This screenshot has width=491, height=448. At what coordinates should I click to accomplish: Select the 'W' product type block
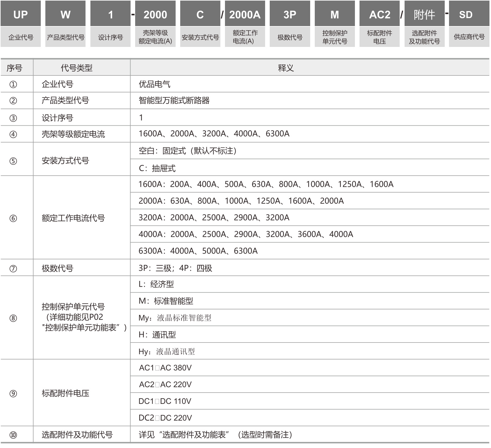[65, 13]
